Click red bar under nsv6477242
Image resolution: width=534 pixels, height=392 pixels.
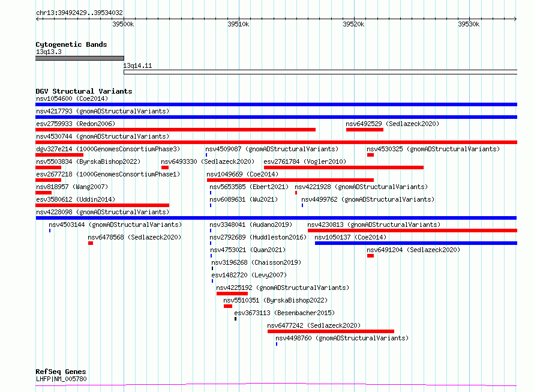tap(331, 331)
